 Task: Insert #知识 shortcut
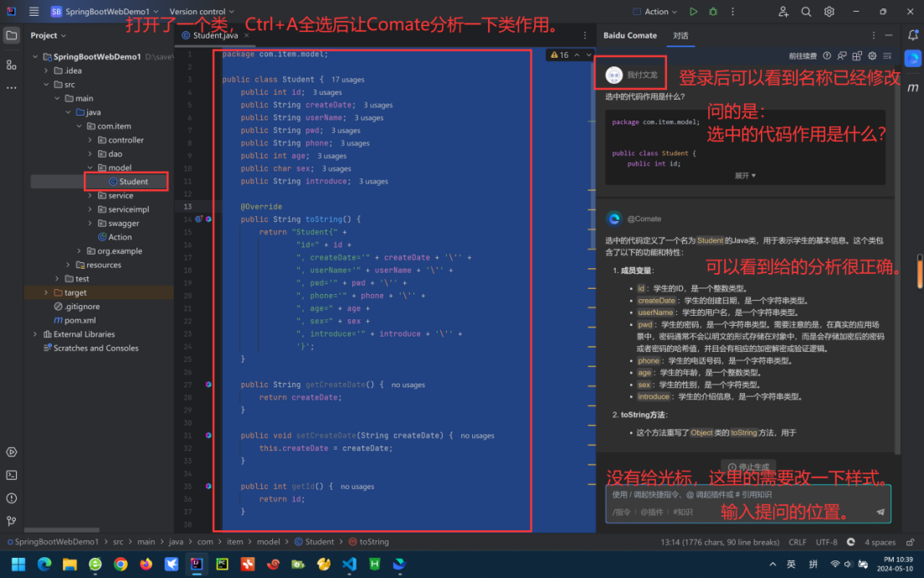tap(683, 512)
